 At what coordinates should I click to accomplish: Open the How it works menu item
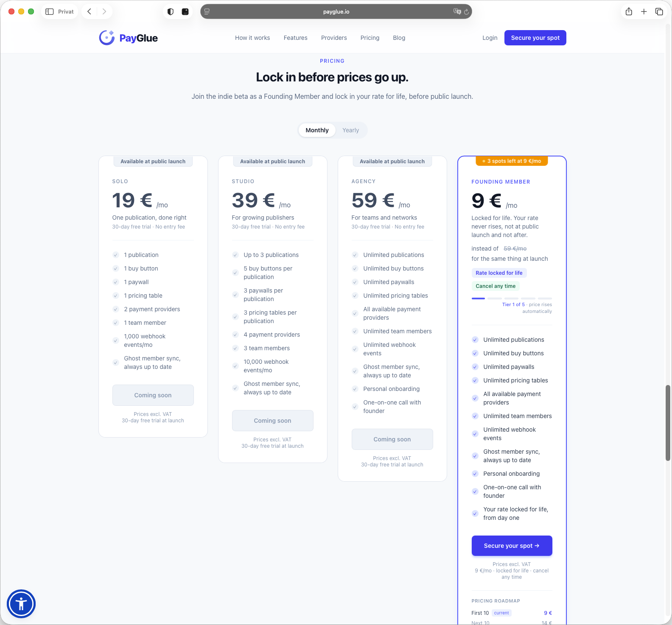[252, 38]
